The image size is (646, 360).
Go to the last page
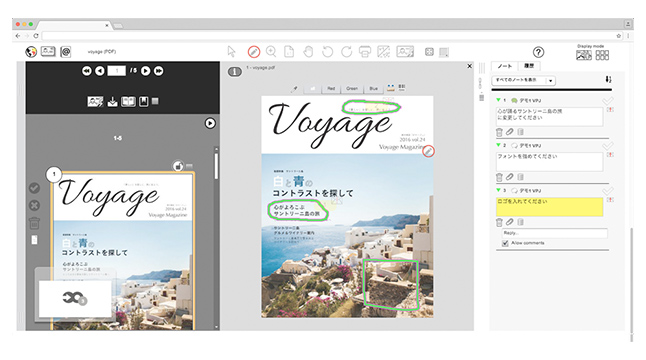point(159,71)
